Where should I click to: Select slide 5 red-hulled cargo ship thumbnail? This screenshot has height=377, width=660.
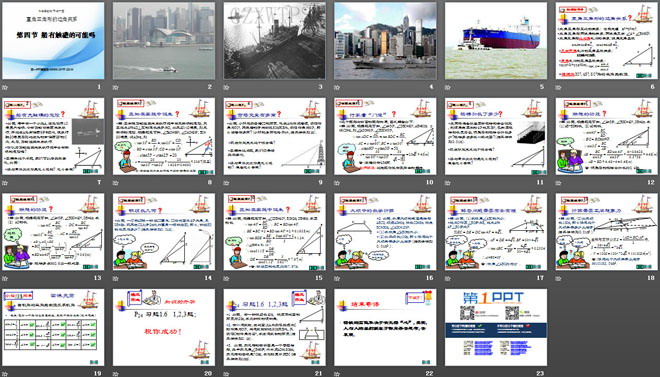(496, 41)
